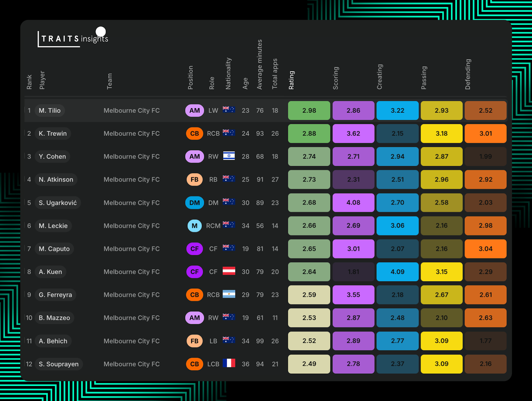Click the Total apps column header
Image resolution: width=532 pixels, height=401 pixels.
point(275,74)
